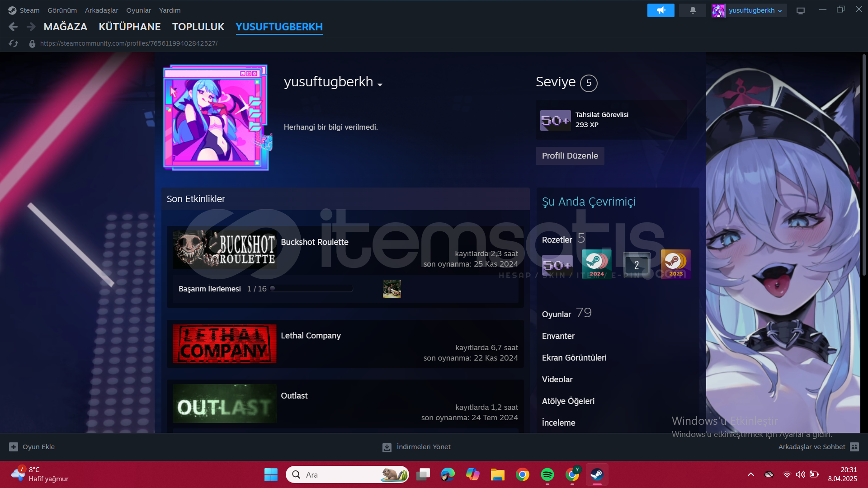Click the Windows taskbar Ara search box
The width and height of the screenshot is (868, 488).
click(x=347, y=474)
